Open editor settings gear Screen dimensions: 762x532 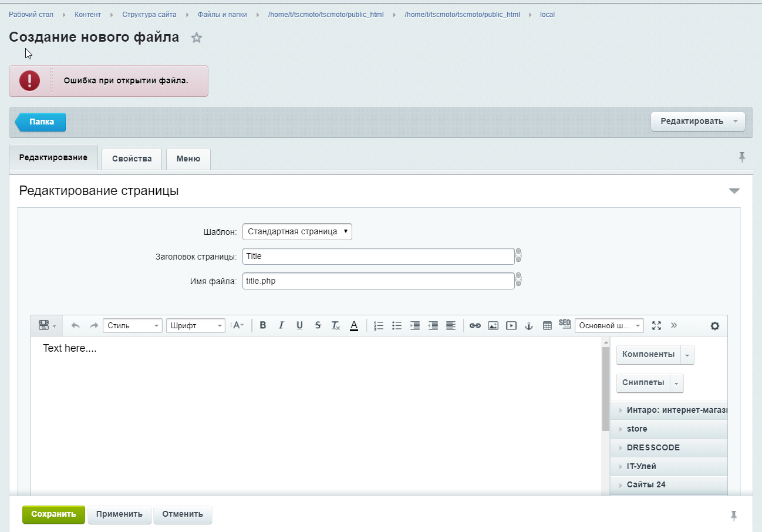[x=714, y=326]
